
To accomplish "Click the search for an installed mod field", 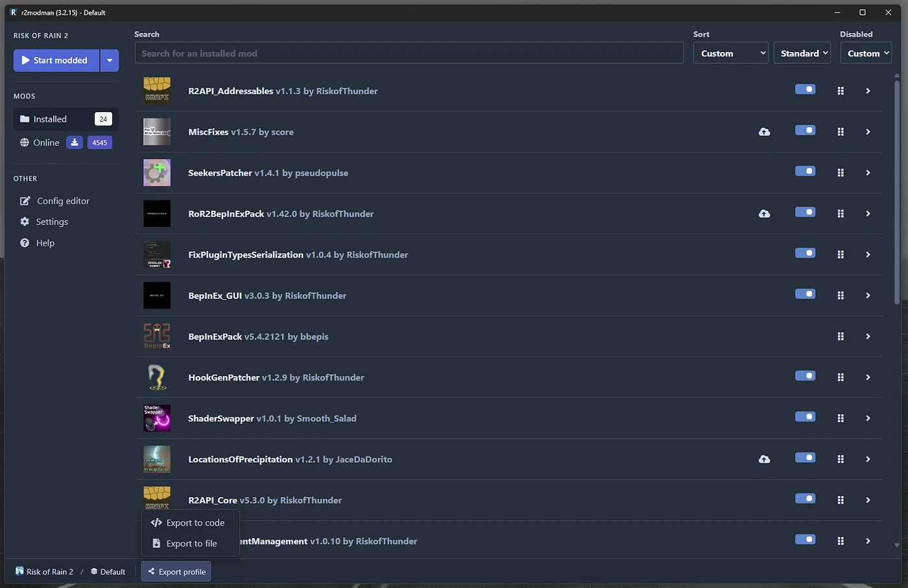I will pos(409,53).
